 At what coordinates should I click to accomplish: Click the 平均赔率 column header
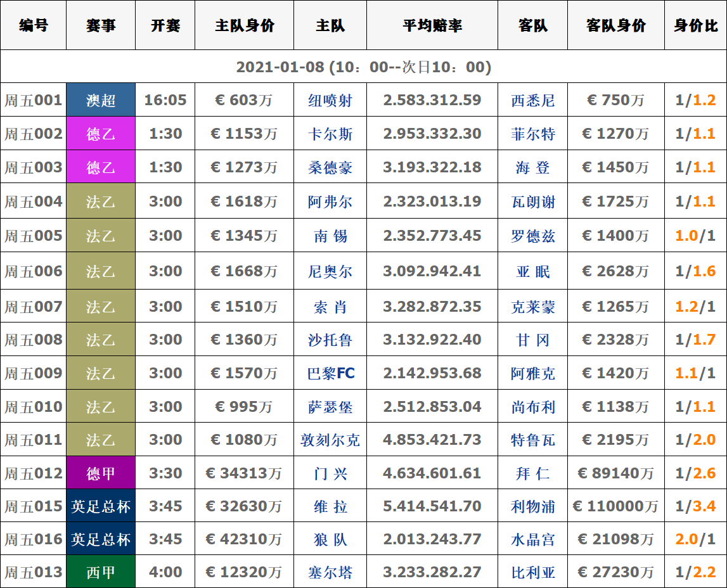(432, 25)
